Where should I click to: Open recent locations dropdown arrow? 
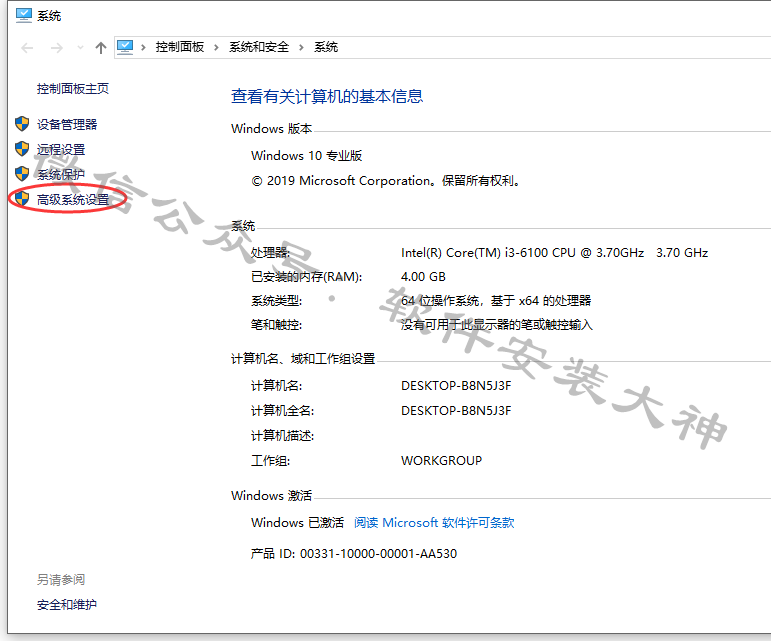click(x=80, y=48)
